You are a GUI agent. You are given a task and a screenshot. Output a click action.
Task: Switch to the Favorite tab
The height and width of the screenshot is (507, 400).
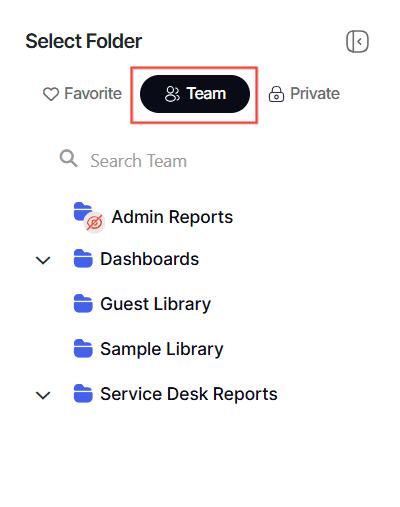pyautogui.click(x=82, y=94)
